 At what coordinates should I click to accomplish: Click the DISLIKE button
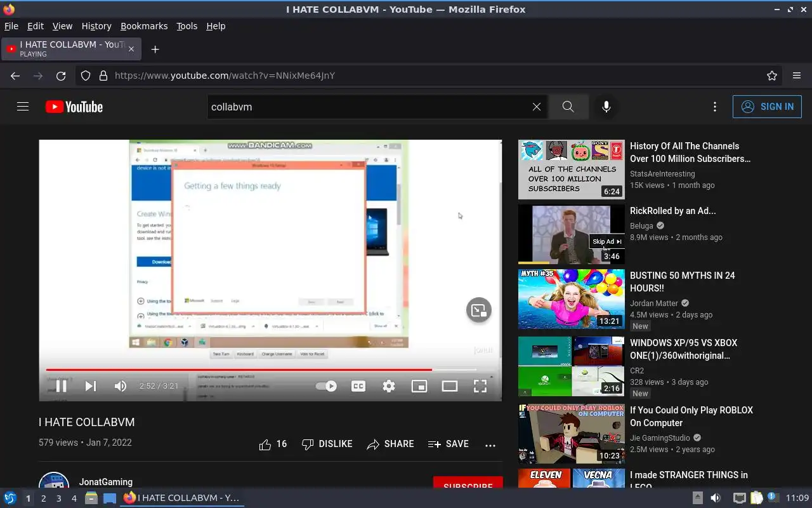(327, 444)
